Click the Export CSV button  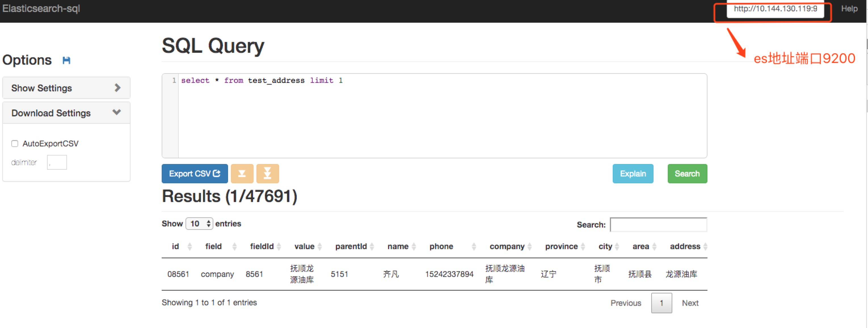(194, 174)
